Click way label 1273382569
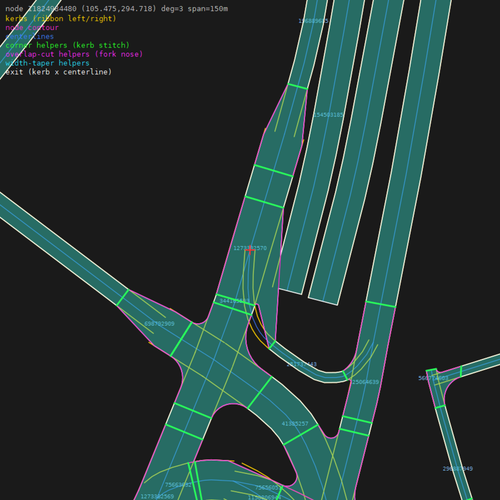 (157, 496)
